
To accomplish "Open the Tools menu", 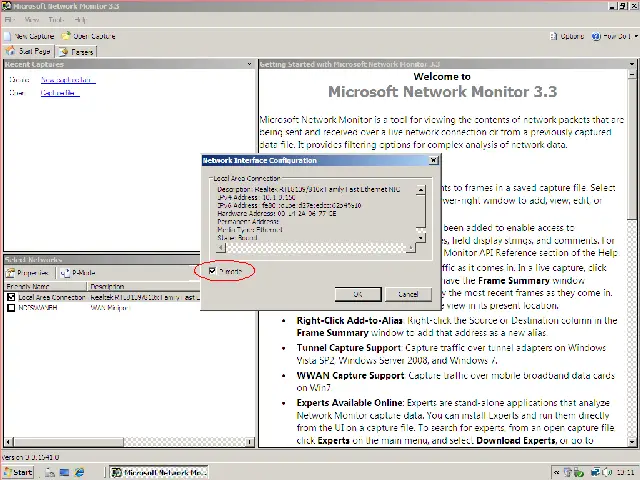I will click(56, 20).
